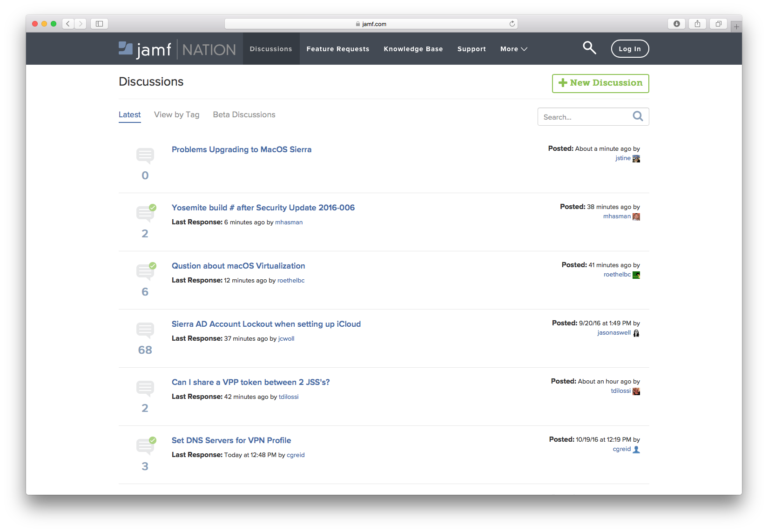The image size is (768, 532).
Task: Click jstine's avatar thumbnail
Action: [636, 159]
